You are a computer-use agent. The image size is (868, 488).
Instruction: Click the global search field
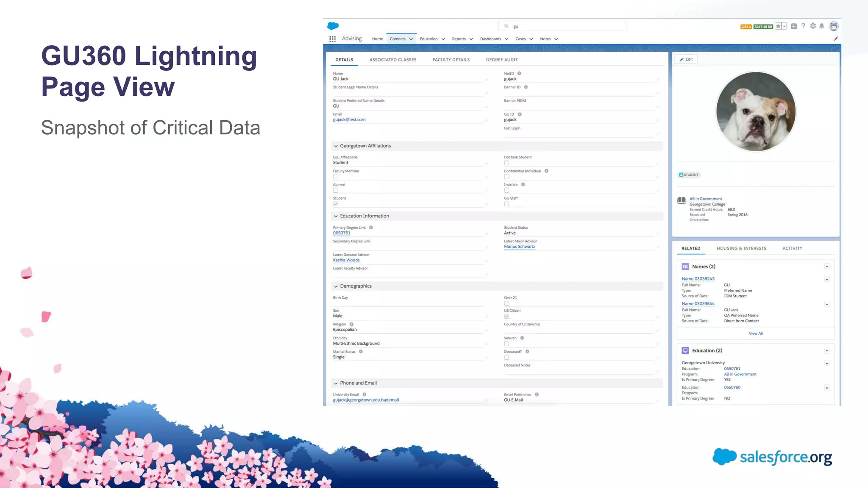(562, 26)
